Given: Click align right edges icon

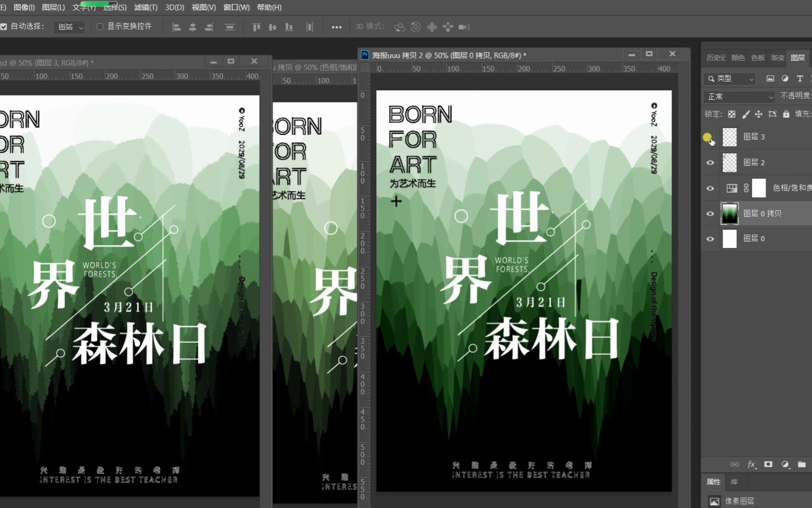Looking at the screenshot, I should 209,27.
